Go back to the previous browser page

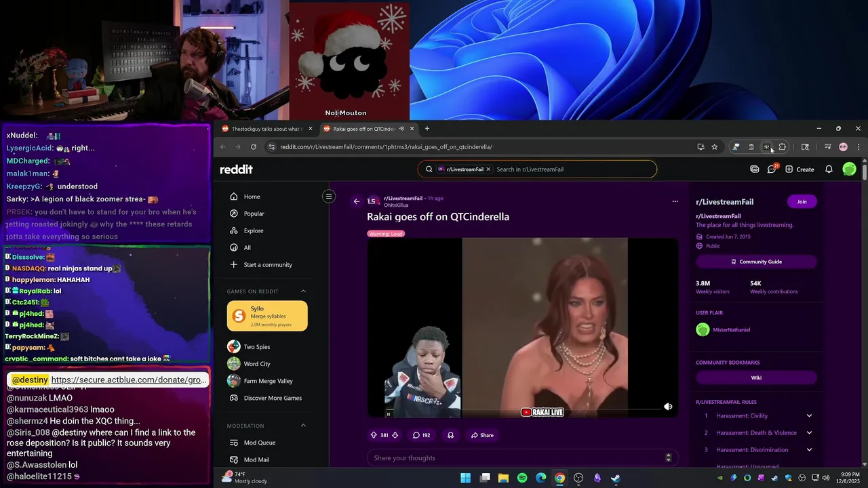(222, 147)
